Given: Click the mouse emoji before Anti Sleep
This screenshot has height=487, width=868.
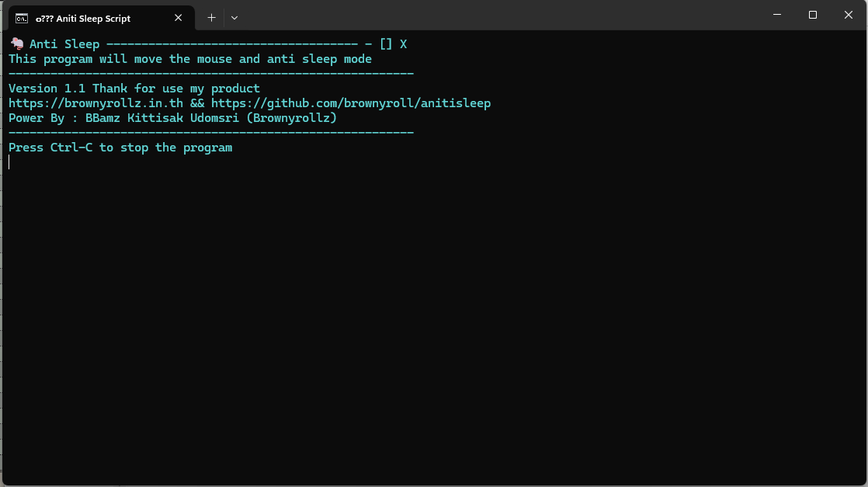Looking at the screenshot, I should point(16,44).
